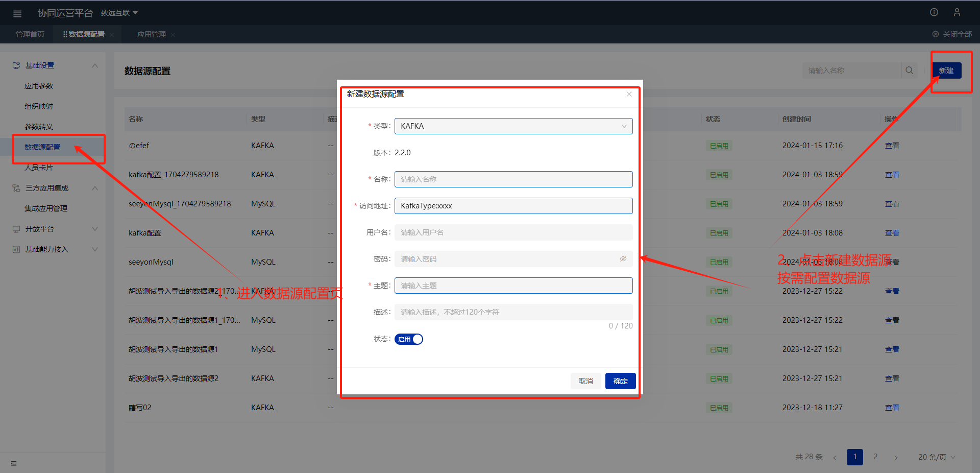Viewport: 980px width, 473px height.
Task: Click the 取消 cancel button
Action: (x=586, y=381)
